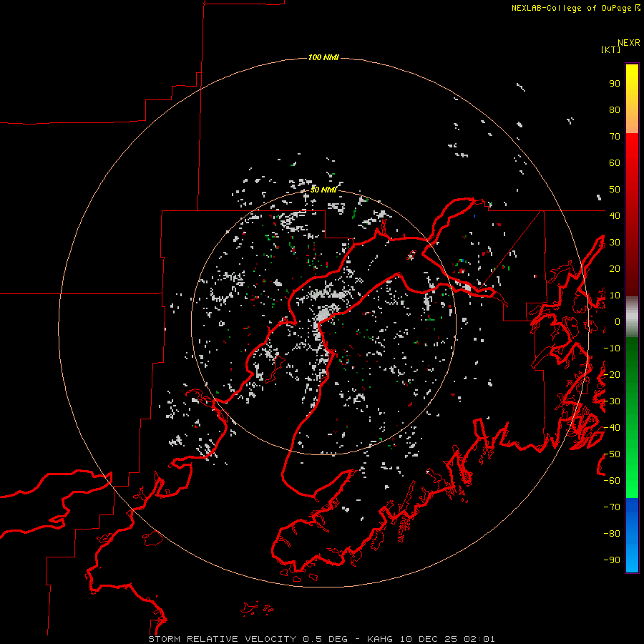This screenshot has height=644, width=644.
Task: Click the NEXR label above the legend
Action: (628, 43)
